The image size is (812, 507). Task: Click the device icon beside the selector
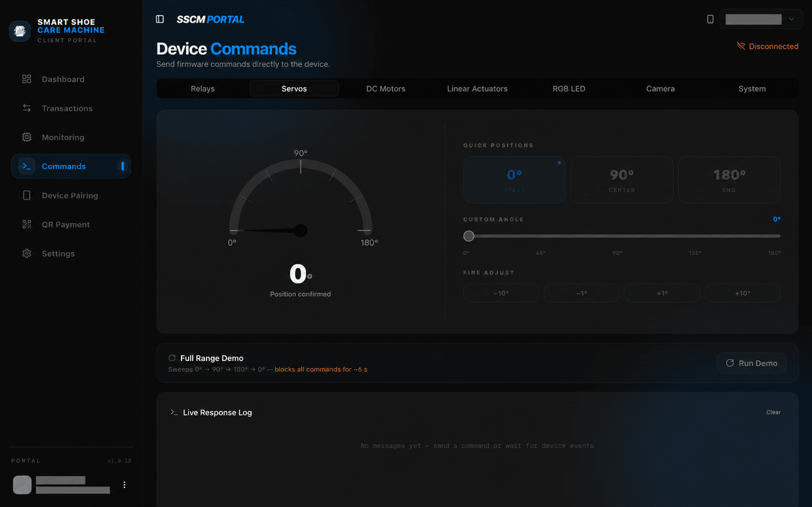[710, 19]
